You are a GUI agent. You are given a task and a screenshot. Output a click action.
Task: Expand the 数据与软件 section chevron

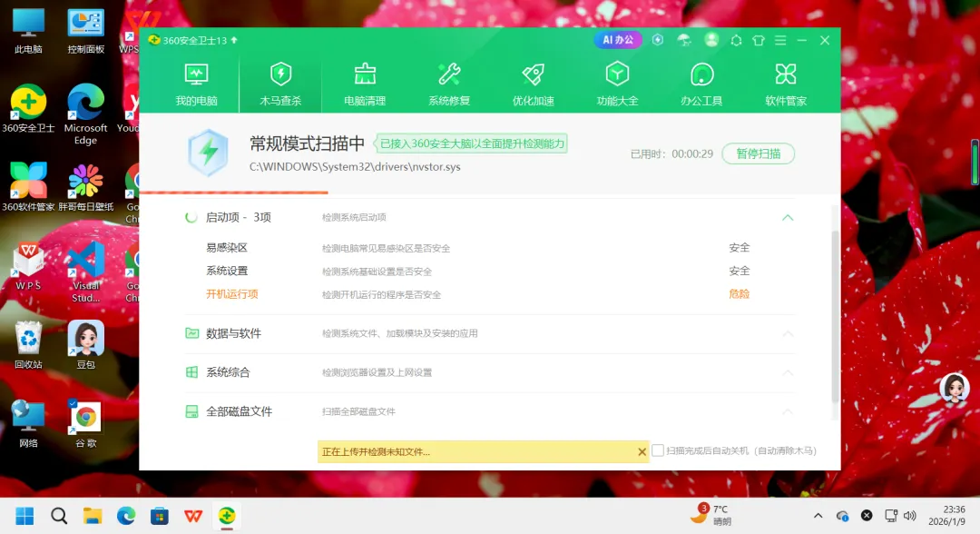(x=788, y=333)
